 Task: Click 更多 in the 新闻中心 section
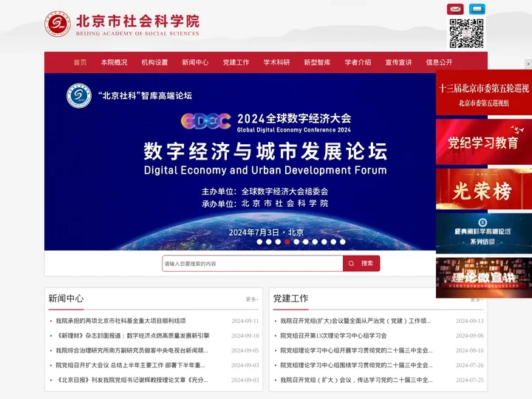[x=252, y=299]
